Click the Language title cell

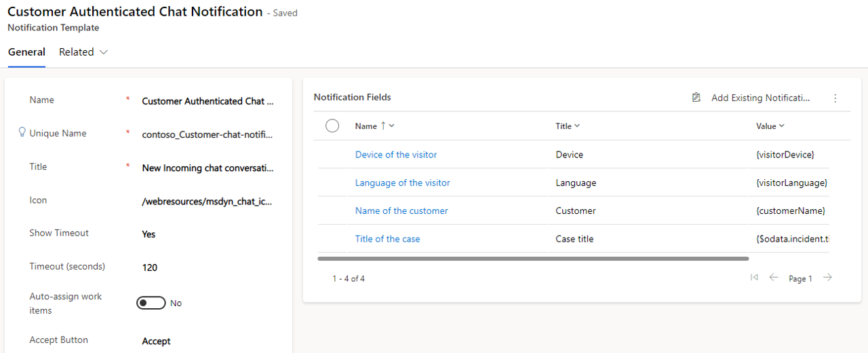(x=576, y=183)
